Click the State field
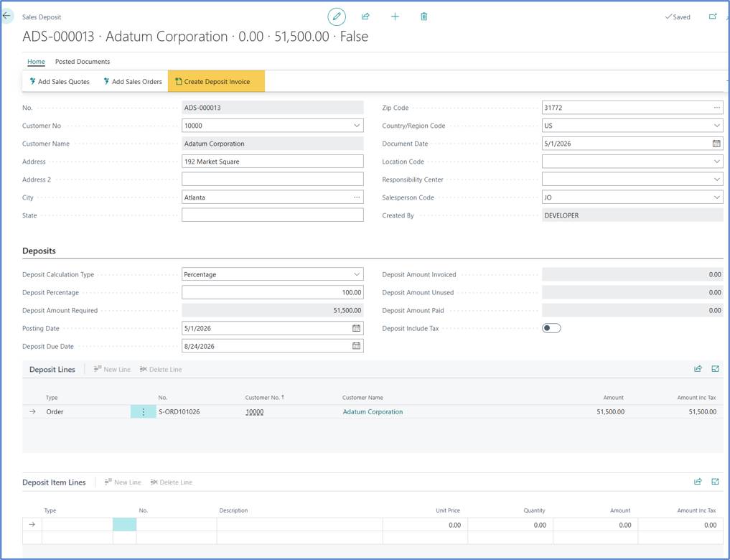The width and height of the screenshot is (730, 560). pyautogui.click(x=272, y=215)
